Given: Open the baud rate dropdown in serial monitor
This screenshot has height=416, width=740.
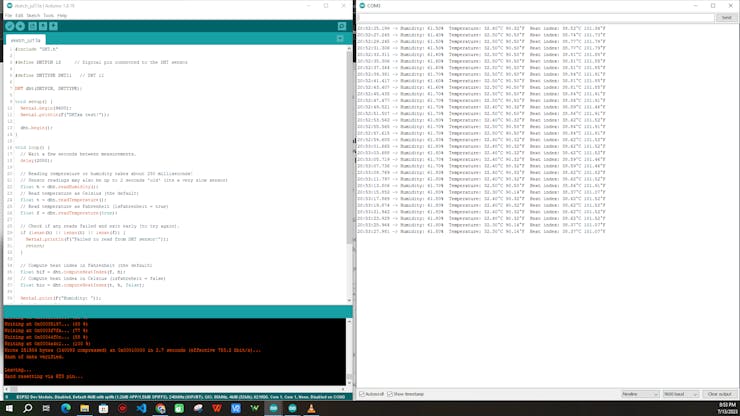Looking at the screenshot, I should [x=681, y=394].
